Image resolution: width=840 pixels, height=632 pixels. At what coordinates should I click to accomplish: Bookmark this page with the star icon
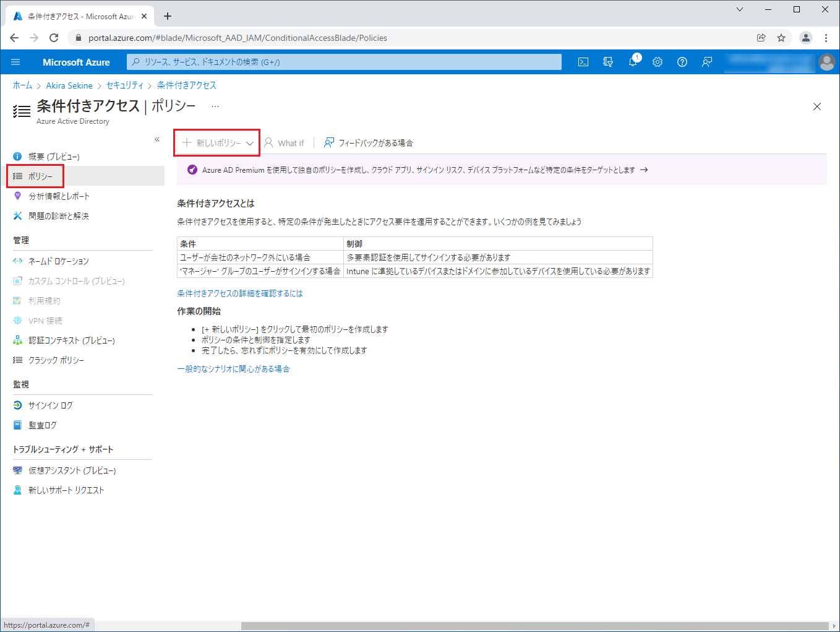point(781,38)
